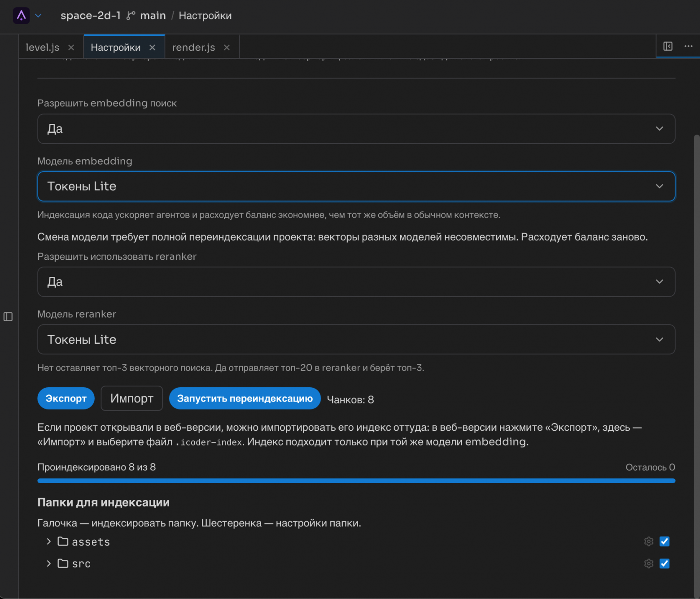700x599 pixels.
Task: Click the 'Чанков: 8' counter text
Action: point(350,400)
